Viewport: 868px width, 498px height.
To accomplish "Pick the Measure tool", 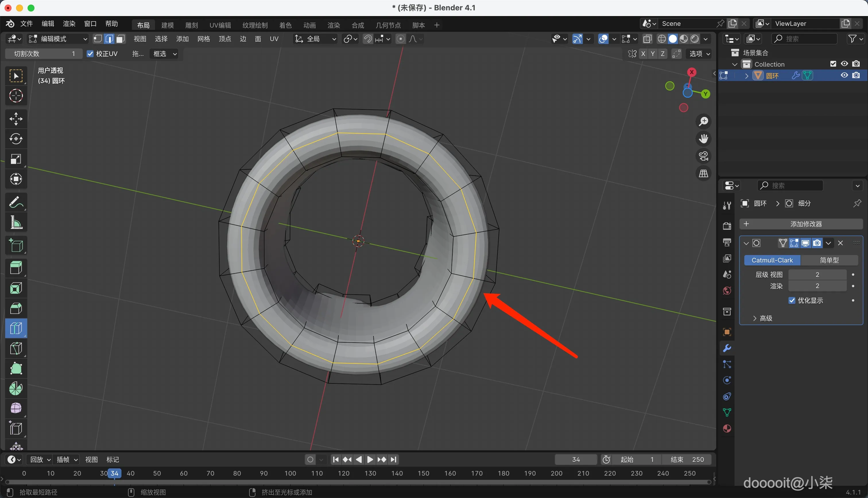I will 16,223.
